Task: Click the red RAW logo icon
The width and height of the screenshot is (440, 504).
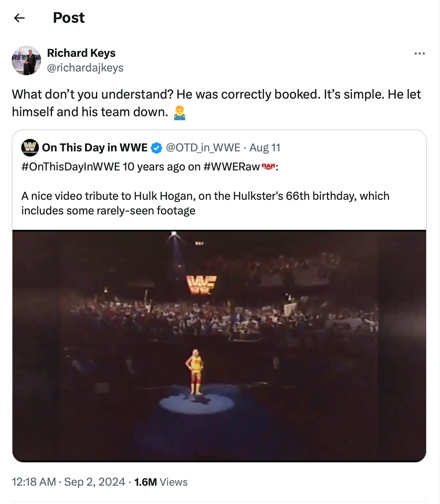Action: [x=268, y=167]
